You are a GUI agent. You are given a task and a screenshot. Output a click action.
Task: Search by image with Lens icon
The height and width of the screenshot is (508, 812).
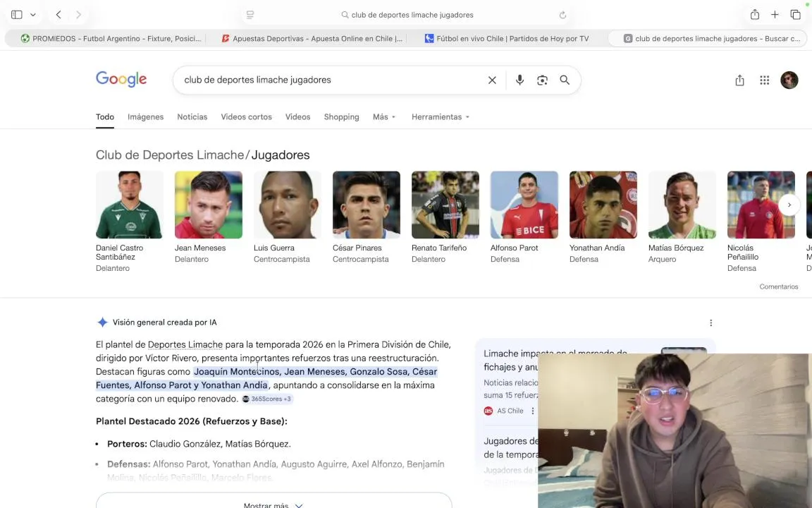pos(541,80)
